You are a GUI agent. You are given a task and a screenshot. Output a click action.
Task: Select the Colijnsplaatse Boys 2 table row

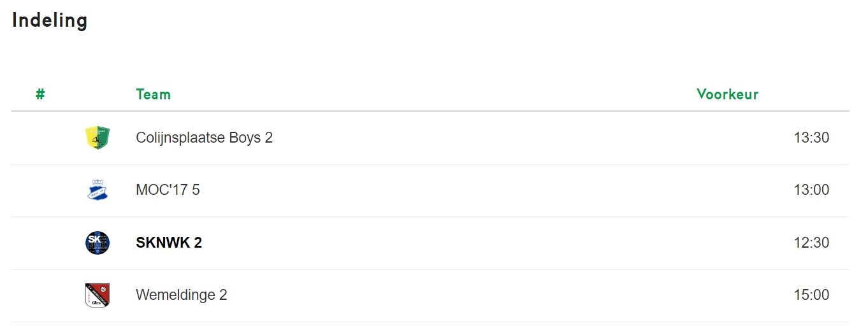click(430, 138)
